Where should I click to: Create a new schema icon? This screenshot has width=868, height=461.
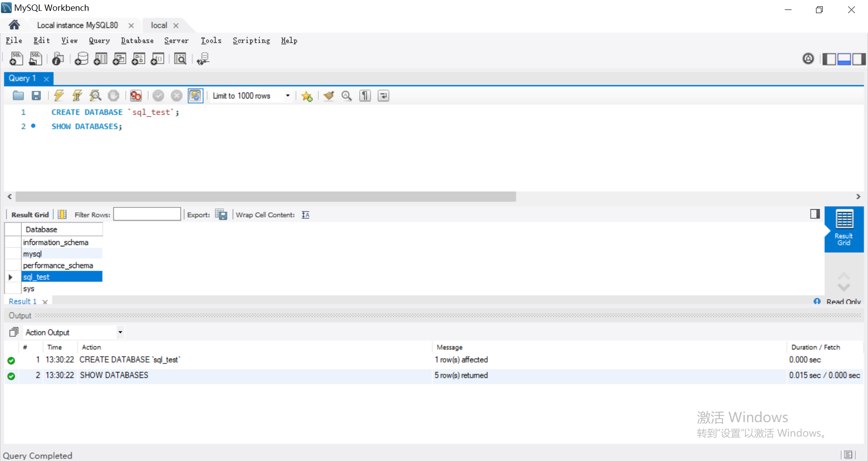tap(81, 59)
